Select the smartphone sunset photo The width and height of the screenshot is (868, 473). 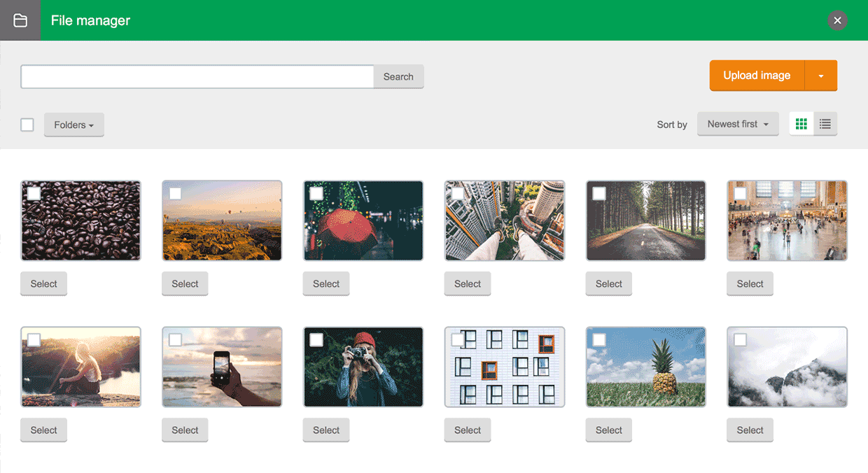point(184,430)
